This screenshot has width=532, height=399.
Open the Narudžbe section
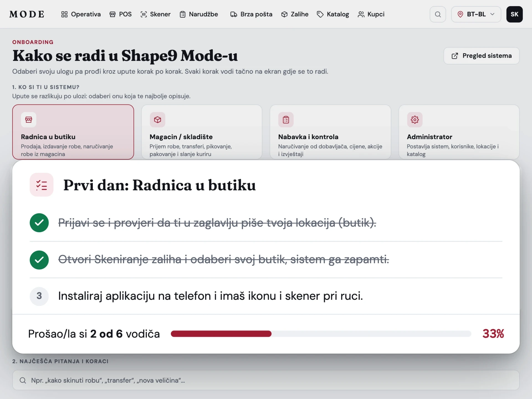point(199,14)
